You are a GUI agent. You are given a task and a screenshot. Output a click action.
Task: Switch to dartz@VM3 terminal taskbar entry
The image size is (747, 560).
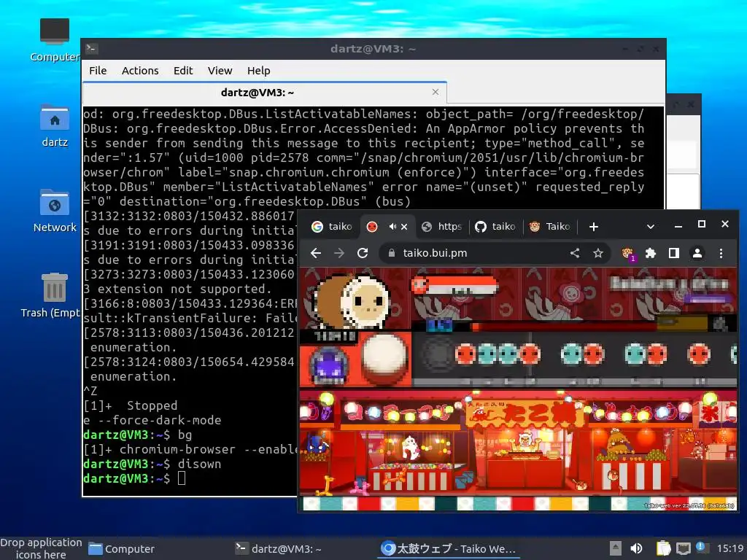click(x=279, y=548)
